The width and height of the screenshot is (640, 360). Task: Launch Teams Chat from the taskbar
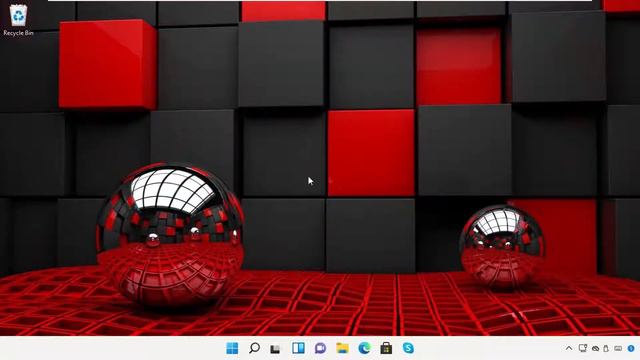[320, 348]
